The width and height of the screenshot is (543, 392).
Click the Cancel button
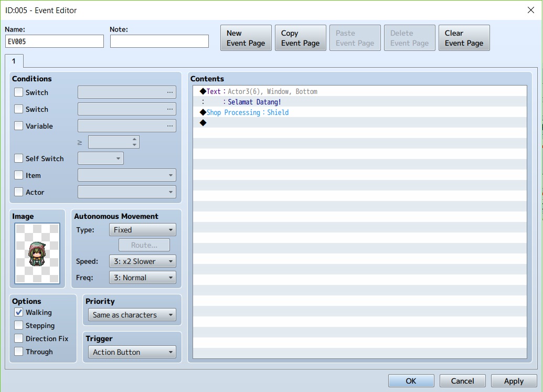click(462, 381)
